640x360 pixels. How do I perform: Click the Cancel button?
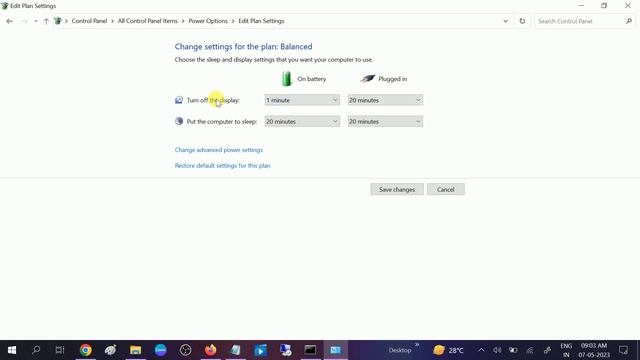pos(446,189)
